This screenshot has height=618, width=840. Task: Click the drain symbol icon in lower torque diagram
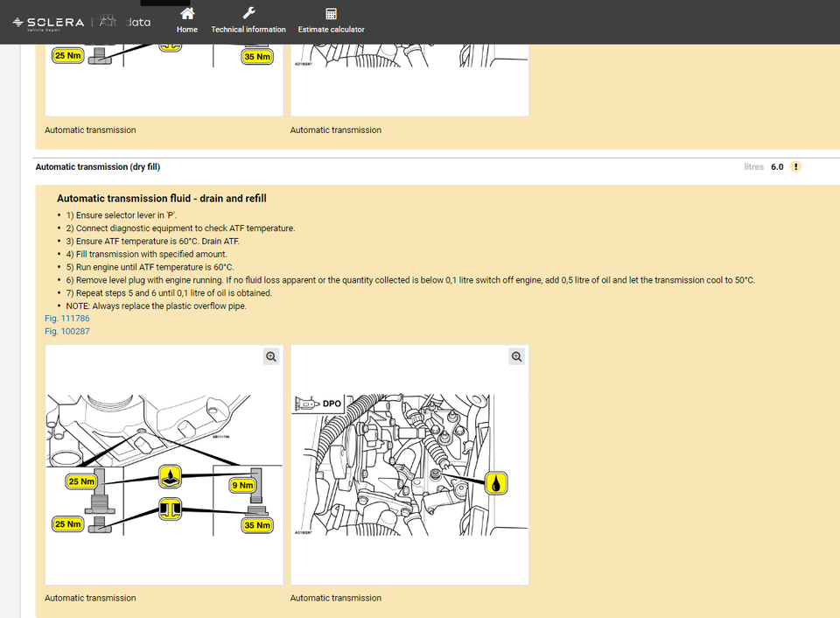[170, 476]
